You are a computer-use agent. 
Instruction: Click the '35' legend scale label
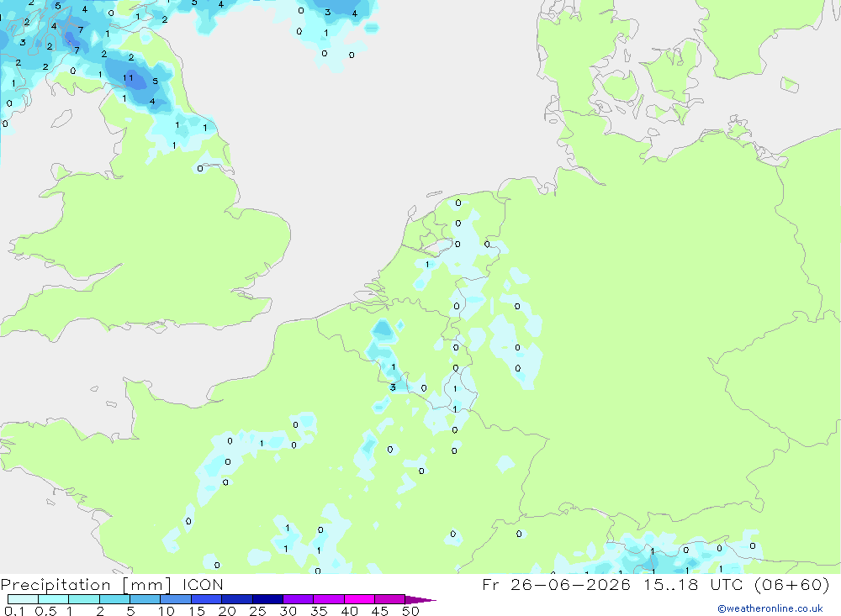[x=319, y=611]
